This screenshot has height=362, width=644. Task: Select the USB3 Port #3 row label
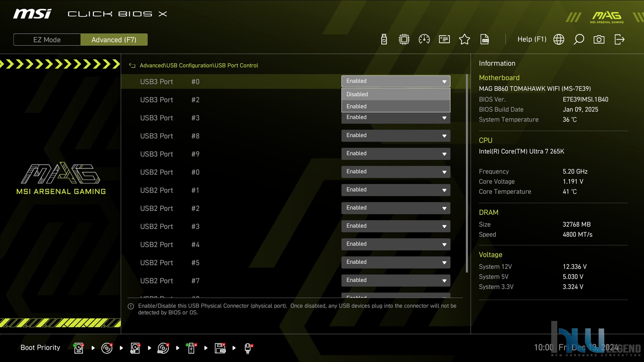[x=170, y=118]
